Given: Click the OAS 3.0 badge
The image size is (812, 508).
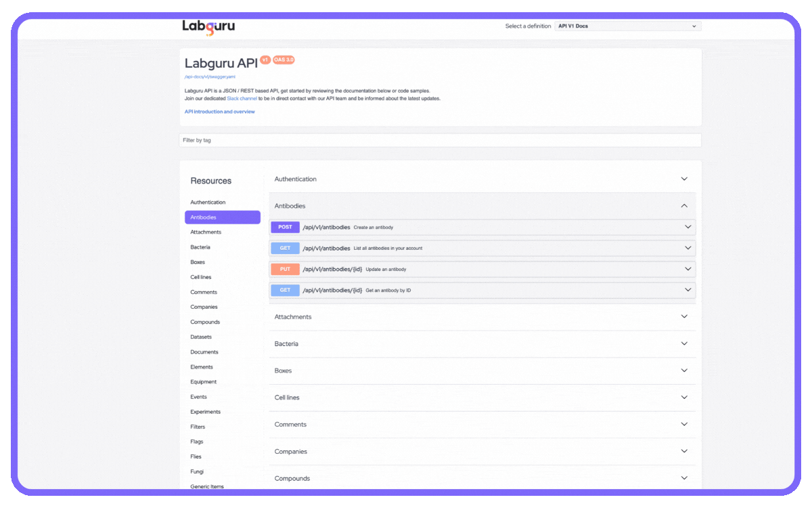Looking at the screenshot, I should (x=283, y=60).
